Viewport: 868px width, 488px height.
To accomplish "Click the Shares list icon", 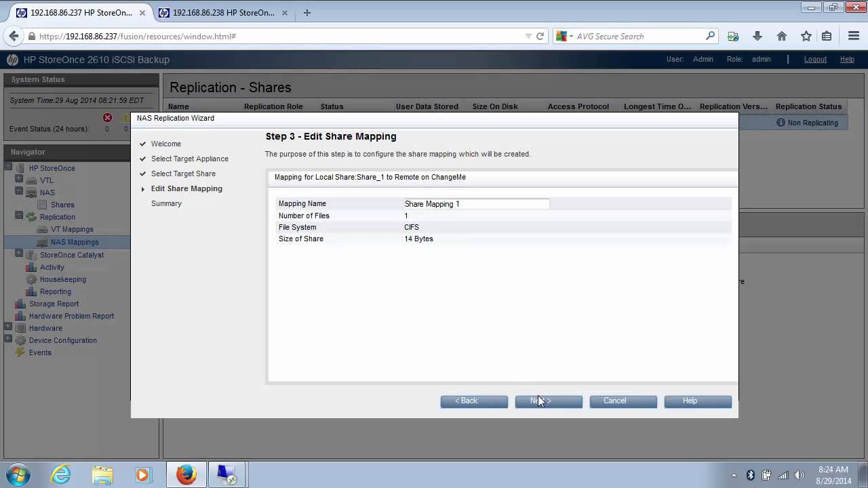I will 43,205.
